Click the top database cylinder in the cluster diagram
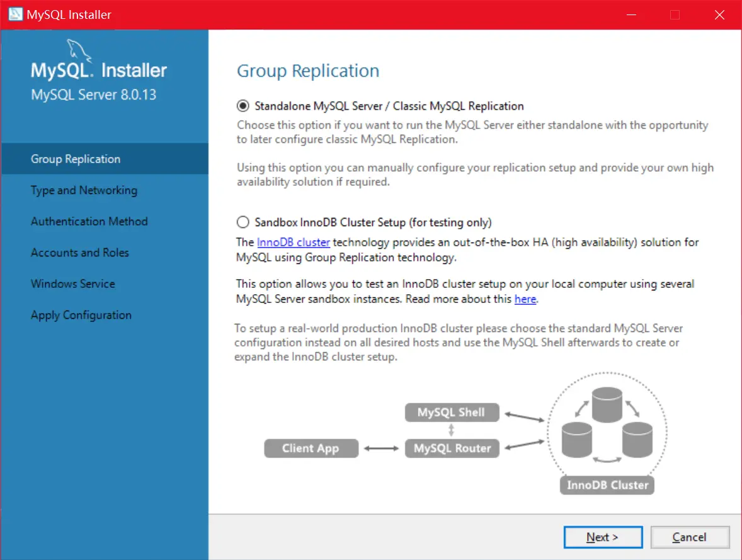The image size is (742, 560). pyautogui.click(x=607, y=405)
